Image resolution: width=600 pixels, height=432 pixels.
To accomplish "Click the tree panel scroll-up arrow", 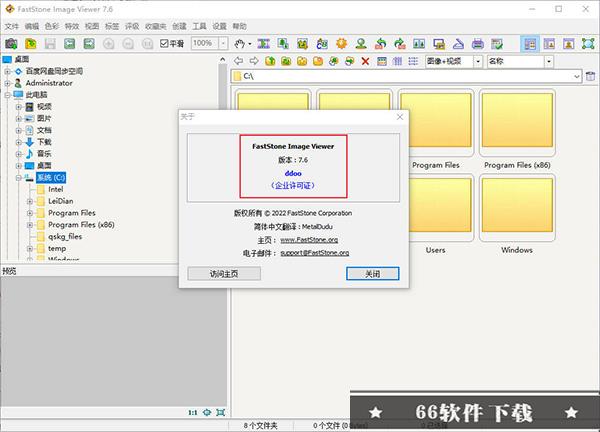I will click(223, 60).
